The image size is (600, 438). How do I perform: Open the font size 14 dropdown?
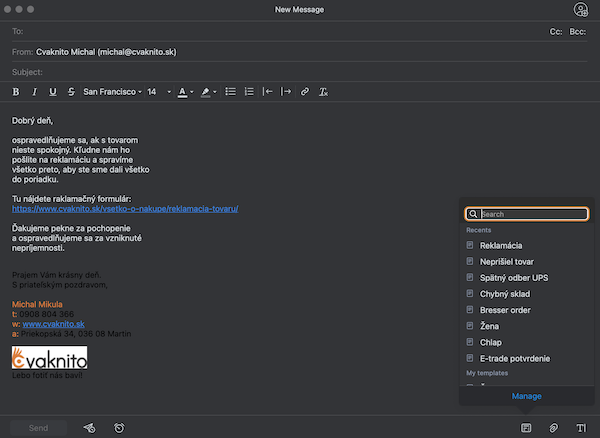pos(159,92)
